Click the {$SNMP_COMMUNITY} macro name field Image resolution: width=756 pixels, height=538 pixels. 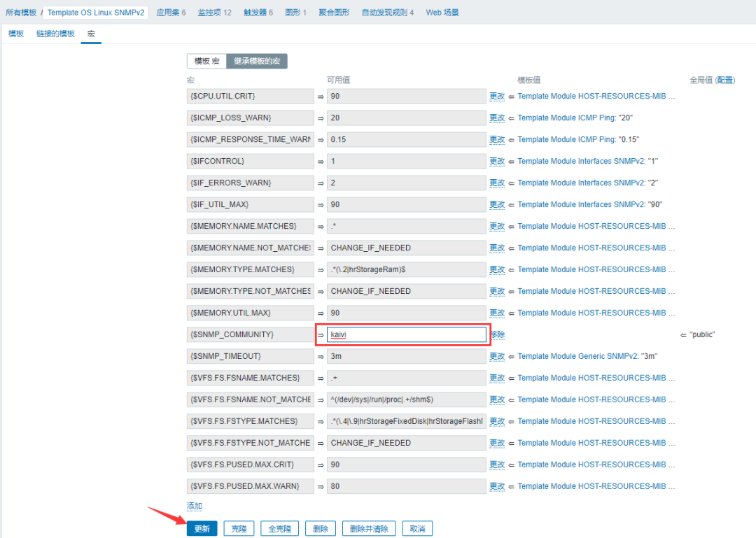click(x=250, y=334)
